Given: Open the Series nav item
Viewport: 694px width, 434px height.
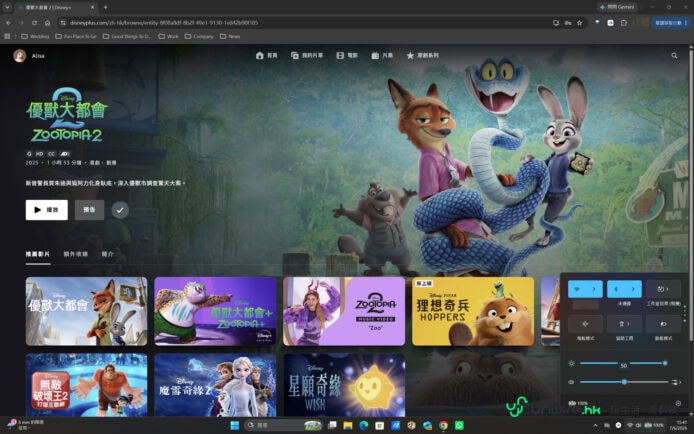Looking at the screenshot, I should (x=382, y=55).
